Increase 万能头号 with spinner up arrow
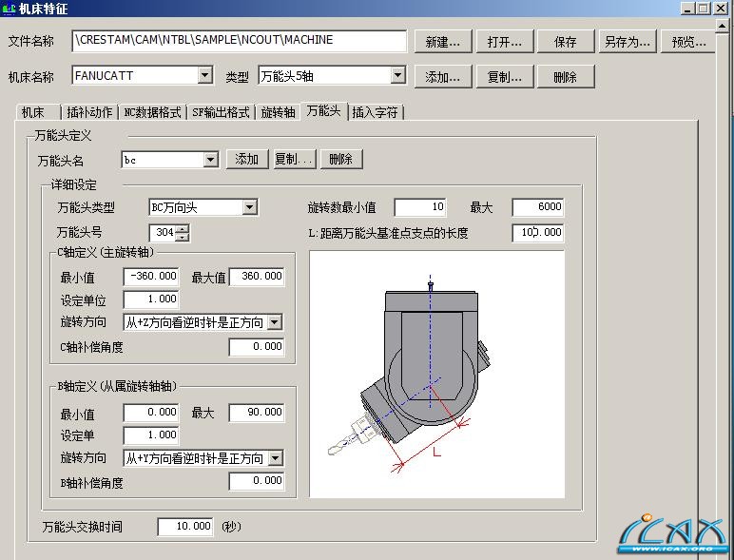The height and width of the screenshot is (560, 734). 183,228
